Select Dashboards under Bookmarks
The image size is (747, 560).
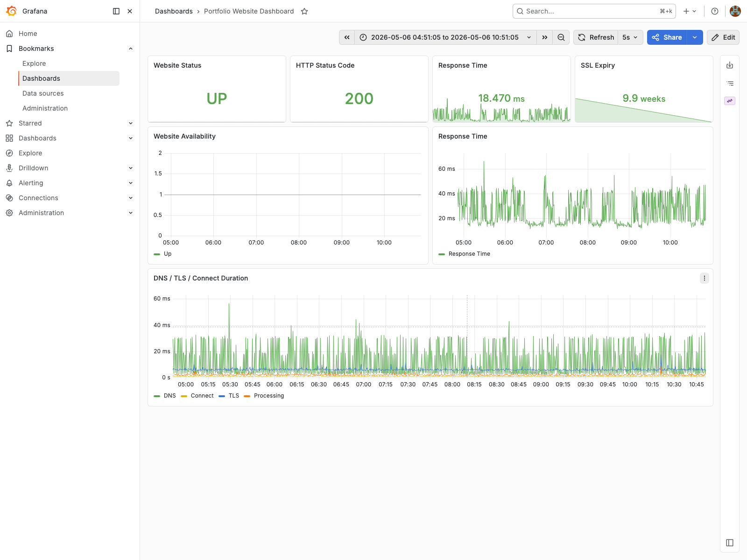69,78
